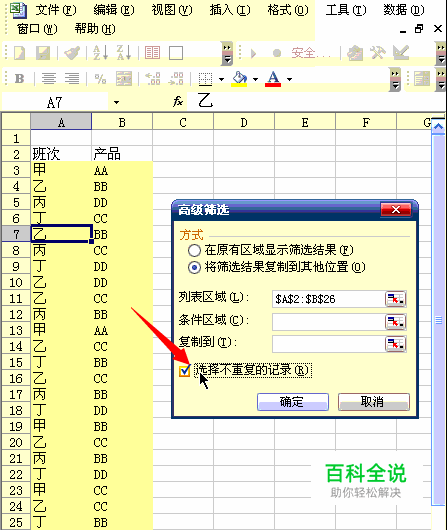This screenshot has height=530, width=448.
Task: Click the Excel workbook icon in menu bar
Action: pyautogui.click(x=19, y=9)
